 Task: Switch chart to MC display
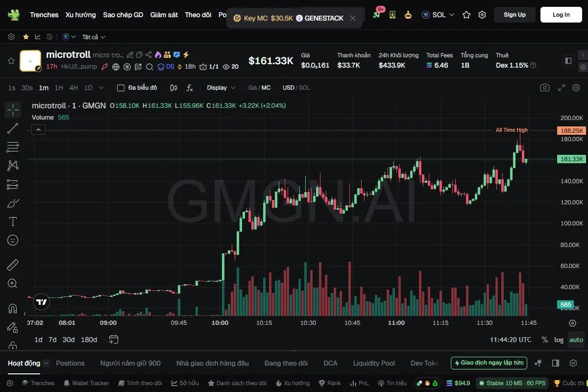(266, 88)
